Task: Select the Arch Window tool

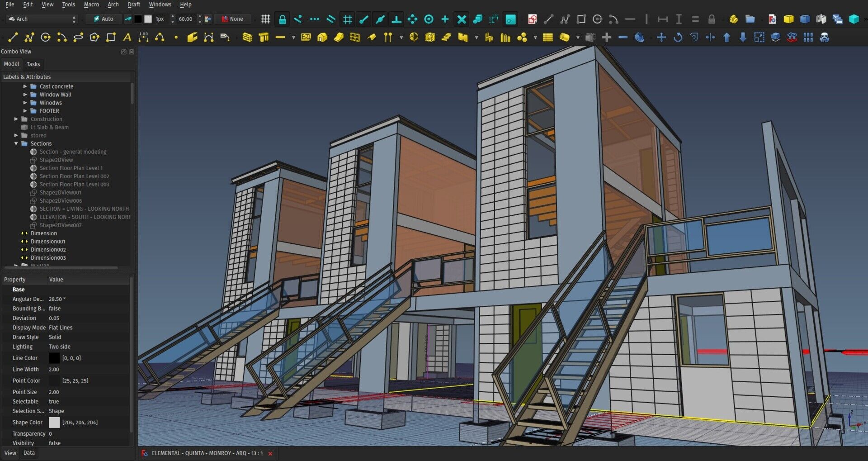Action: 355,38
